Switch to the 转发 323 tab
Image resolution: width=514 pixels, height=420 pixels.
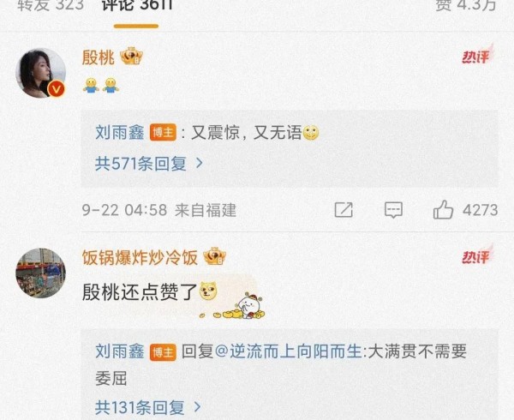(51, 4)
